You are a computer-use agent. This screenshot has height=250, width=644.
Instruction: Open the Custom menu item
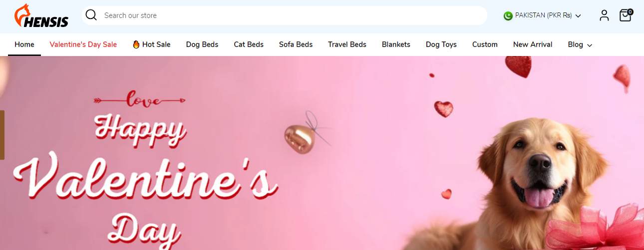pyautogui.click(x=485, y=44)
